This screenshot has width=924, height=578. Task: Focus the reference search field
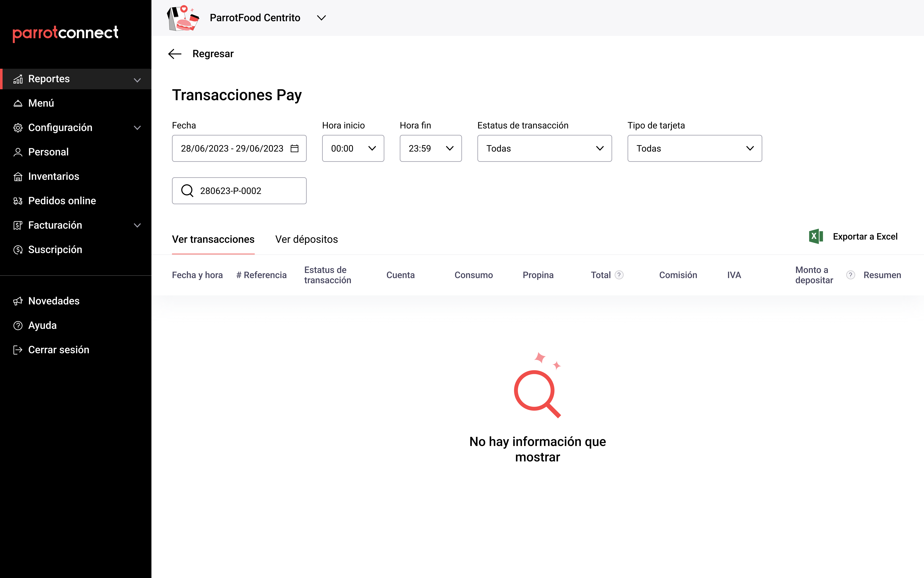[239, 191]
